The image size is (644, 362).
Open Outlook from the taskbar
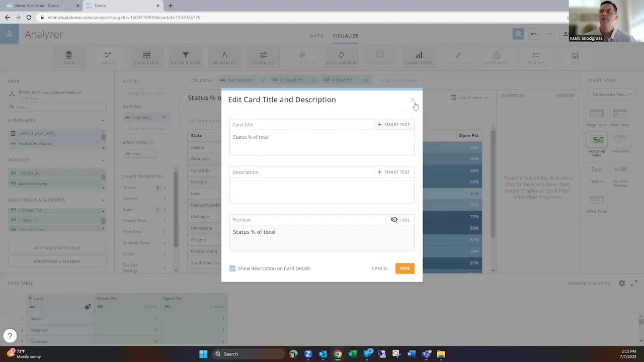pos(323,354)
